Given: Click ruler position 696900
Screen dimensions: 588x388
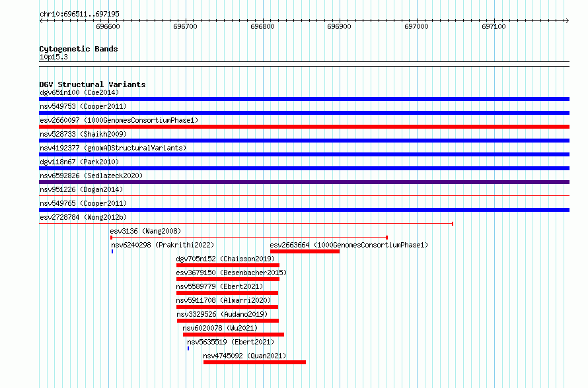Looking at the screenshot, I should coord(340,26).
